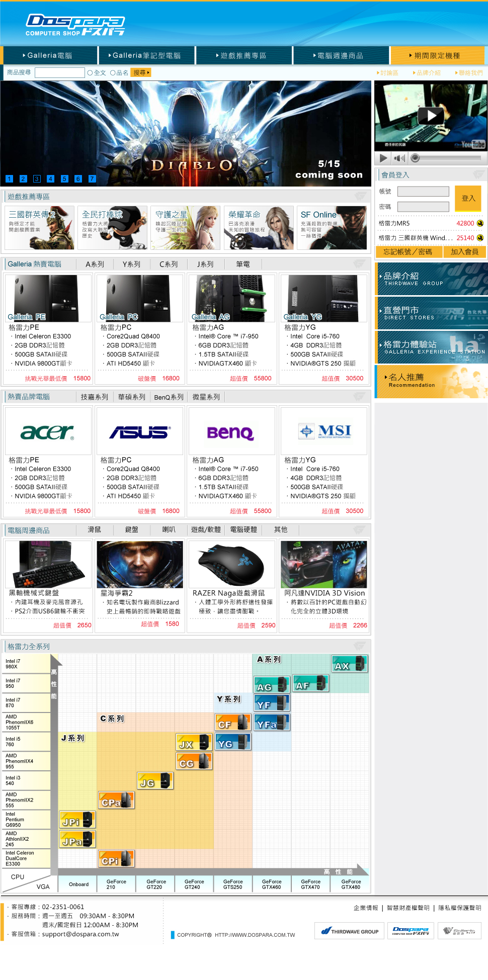Open the 品牌介紹 Thirdwave Group panel
This screenshot has width=488, height=980.
(431, 279)
